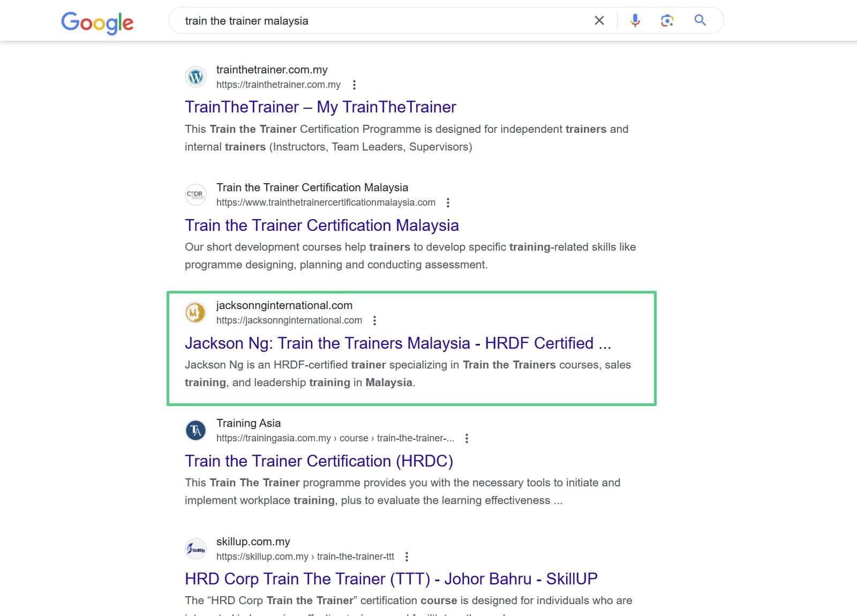The height and width of the screenshot is (616, 857).
Task: Click site name 'Training Asia'
Action: coord(249,423)
